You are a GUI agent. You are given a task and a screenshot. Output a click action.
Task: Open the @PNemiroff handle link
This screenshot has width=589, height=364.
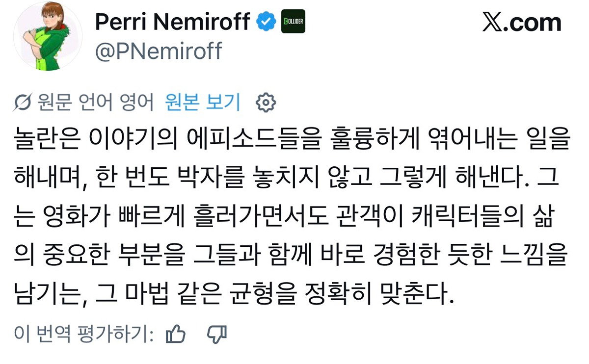[x=158, y=52]
